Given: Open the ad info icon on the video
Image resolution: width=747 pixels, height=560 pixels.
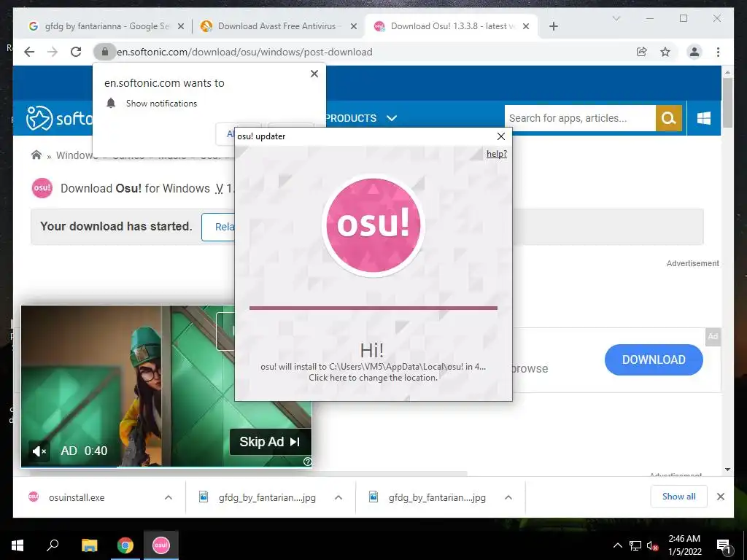Looking at the screenshot, I should [x=307, y=462].
